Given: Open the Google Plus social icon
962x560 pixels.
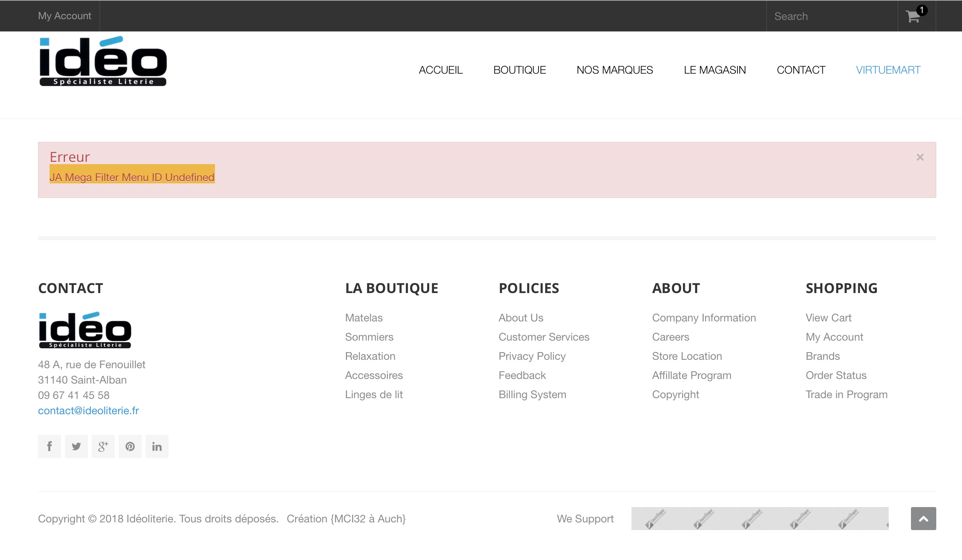Looking at the screenshot, I should point(103,446).
